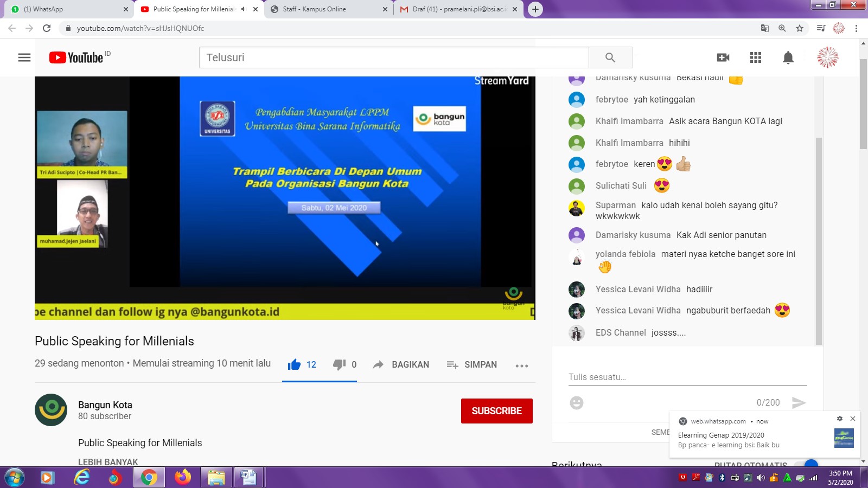
Task: Subscribe to Bangun Kota channel
Action: [497, 411]
